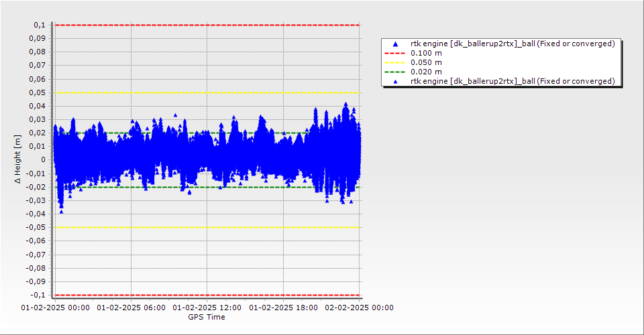
Task: Click the '-0,1' y-axis tick label
Action: click(x=38, y=295)
